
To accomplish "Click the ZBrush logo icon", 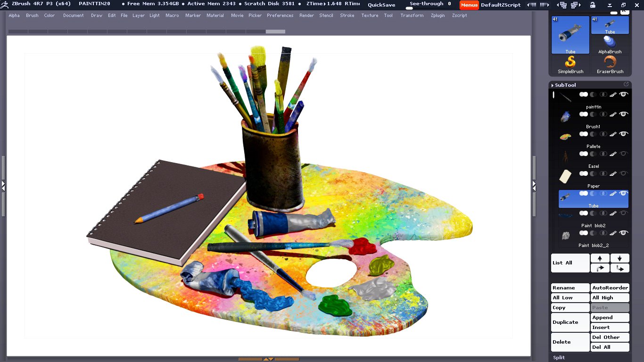I will point(4,4).
